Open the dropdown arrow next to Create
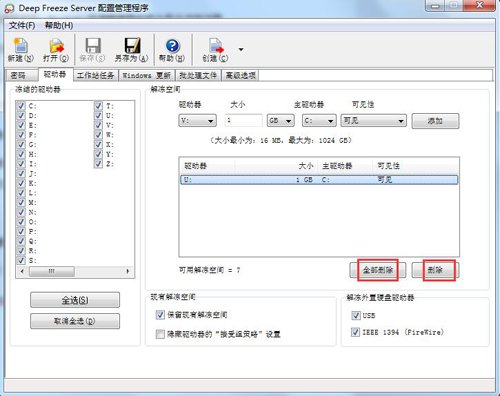The height and width of the screenshot is (396, 500). pyautogui.click(x=241, y=50)
